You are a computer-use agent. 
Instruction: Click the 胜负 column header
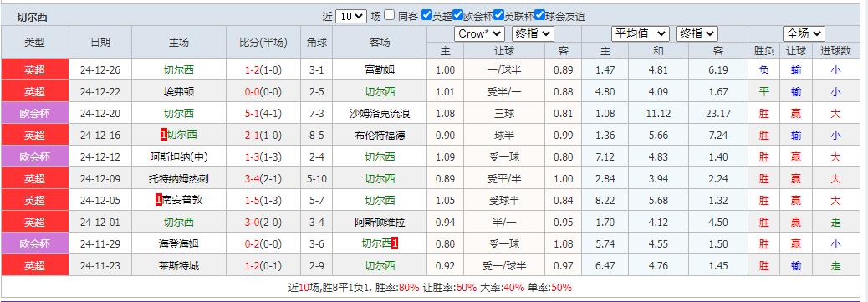(764, 51)
